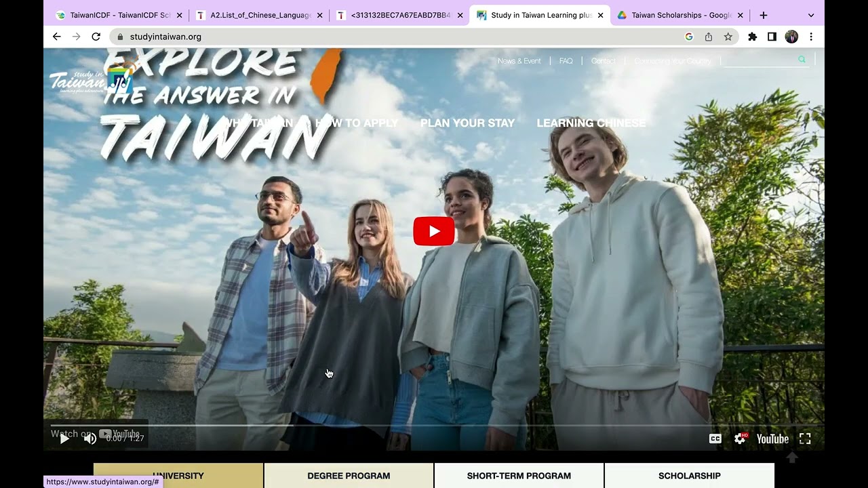Click the browser forward arrow

pyautogui.click(x=76, y=37)
